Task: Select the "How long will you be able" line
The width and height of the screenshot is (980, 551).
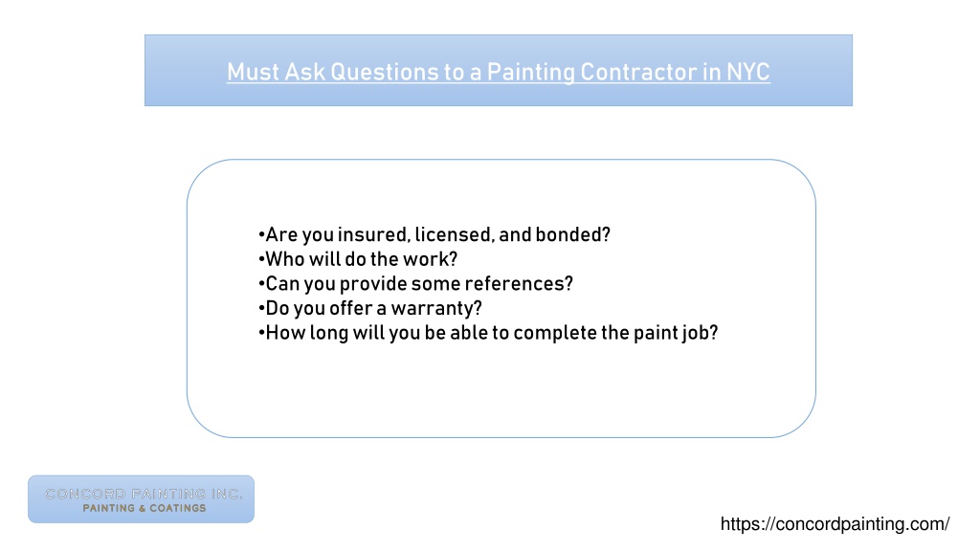Action: (488, 332)
